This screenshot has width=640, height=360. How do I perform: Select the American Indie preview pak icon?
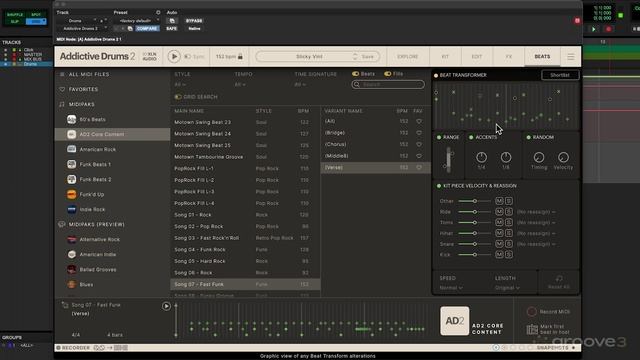[71, 254]
